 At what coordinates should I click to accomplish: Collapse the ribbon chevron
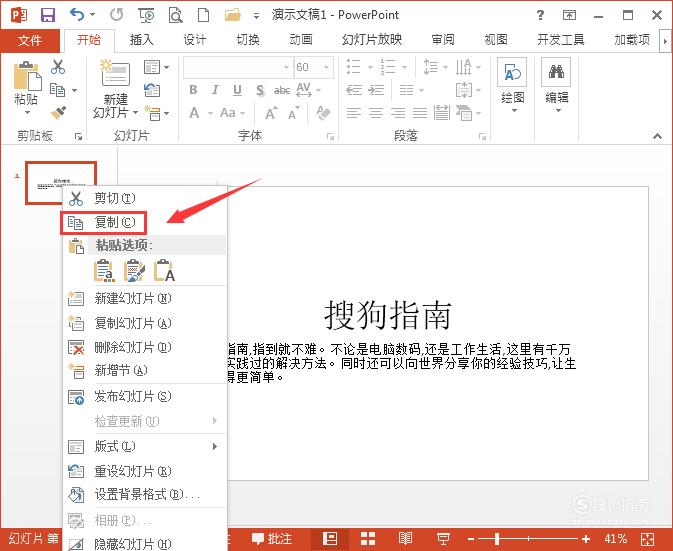click(657, 136)
